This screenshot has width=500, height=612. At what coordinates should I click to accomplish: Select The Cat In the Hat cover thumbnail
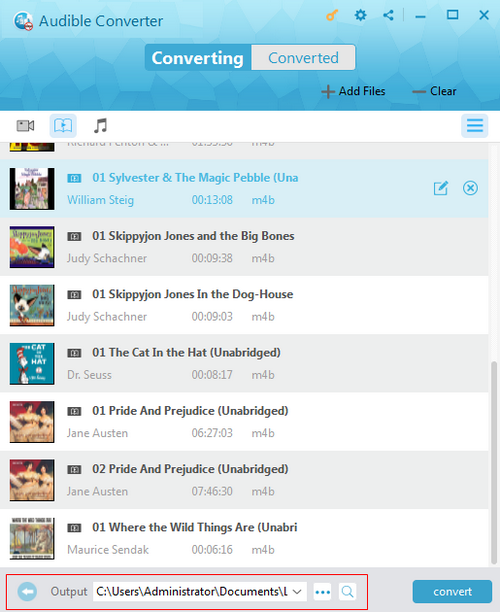tap(32, 364)
